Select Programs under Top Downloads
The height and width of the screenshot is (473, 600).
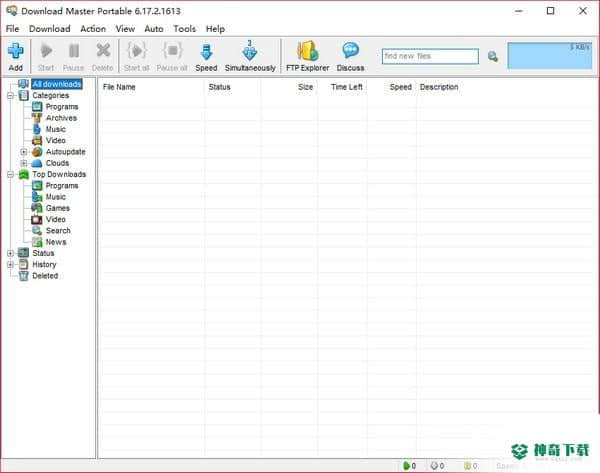pyautogui.click(x=62, y=186)
